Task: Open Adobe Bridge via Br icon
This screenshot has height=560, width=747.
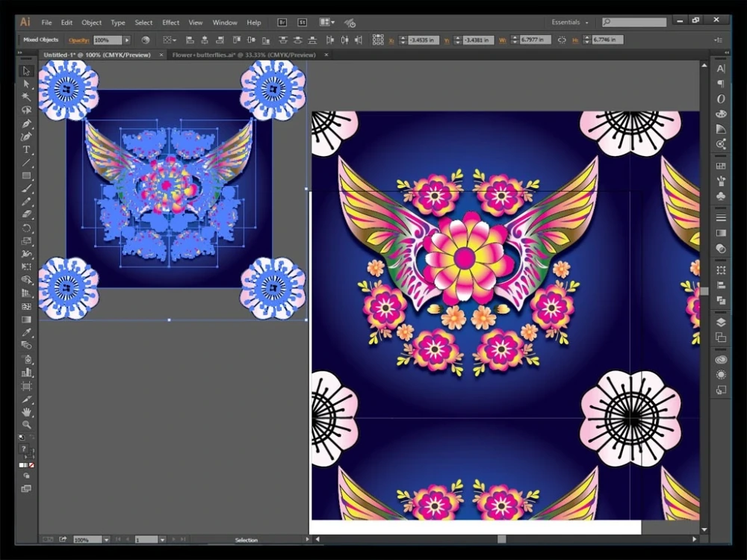Action: (282, 22)
